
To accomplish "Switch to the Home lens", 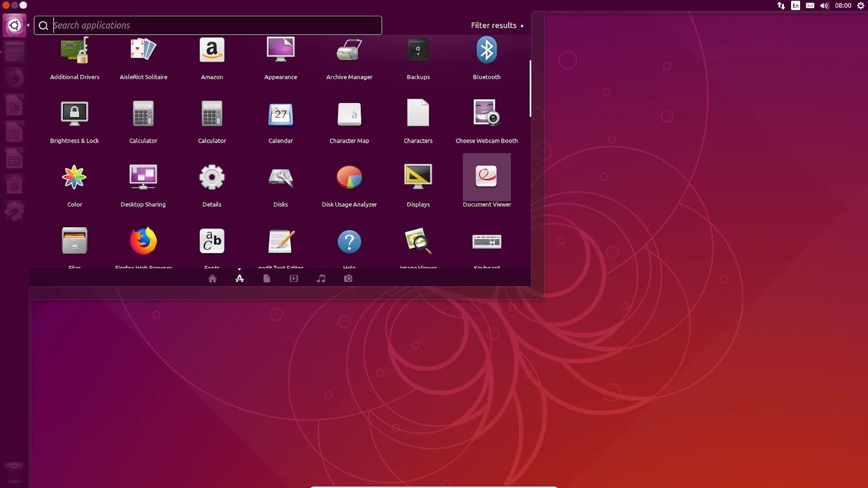I will click(212, 278).
